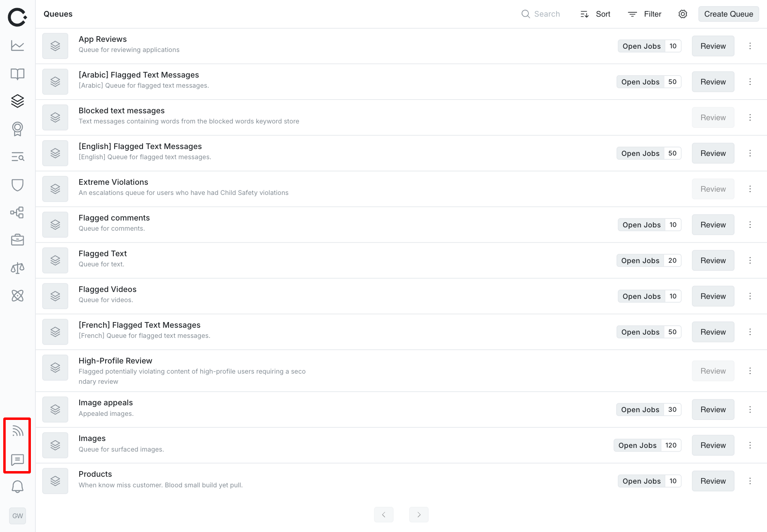Select the knowledge base book icon
This screenshot has height=532, width=767.
pyautogui.click(x=17, y=74)
